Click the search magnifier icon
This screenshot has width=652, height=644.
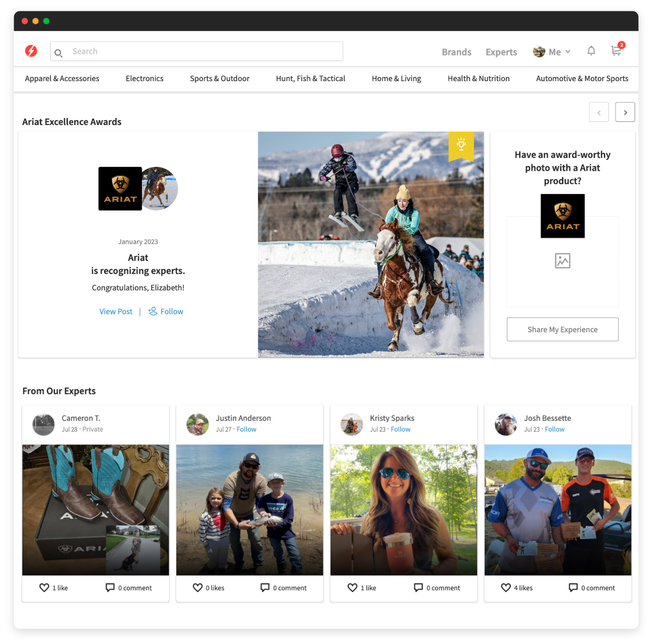pos(58,53)
